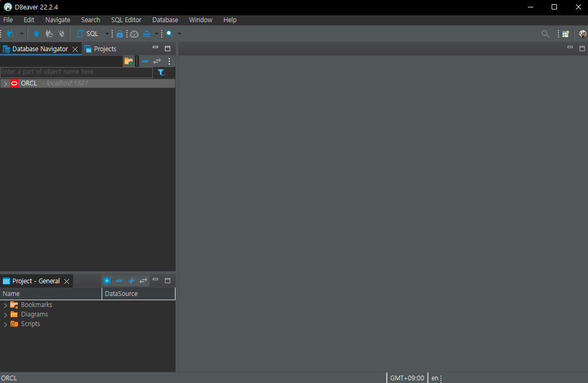Open the Dashboard gauge icon
This screenshot has height=383, width=588.
click(x=134, y=34)
